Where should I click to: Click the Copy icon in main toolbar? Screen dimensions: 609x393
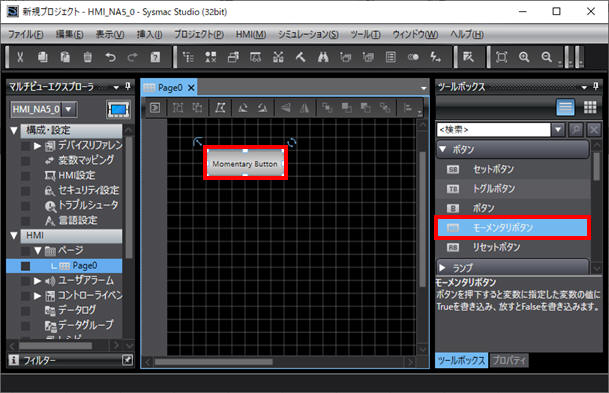pyautogui.click(x=43, y=57)
